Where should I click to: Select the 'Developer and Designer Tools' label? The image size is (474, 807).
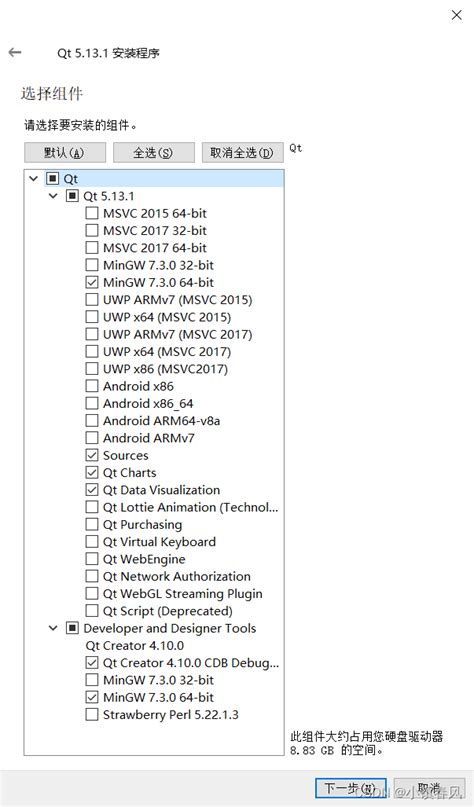[169, 628]
